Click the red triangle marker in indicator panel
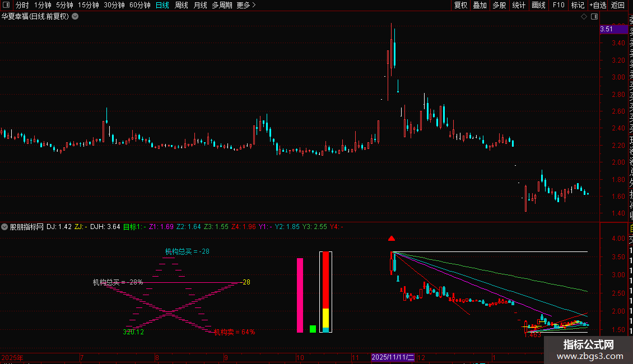Viewport: 633px width, 364px height. coord(391,239)
